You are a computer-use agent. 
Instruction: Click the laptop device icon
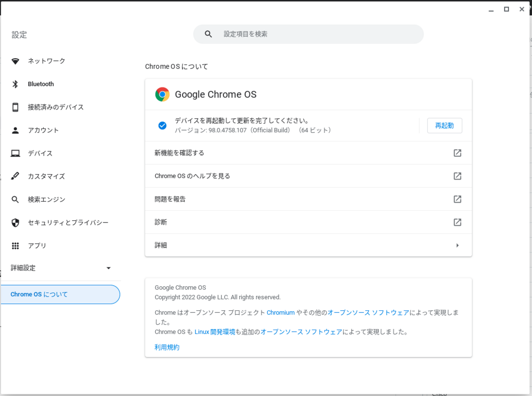(15, 153)
